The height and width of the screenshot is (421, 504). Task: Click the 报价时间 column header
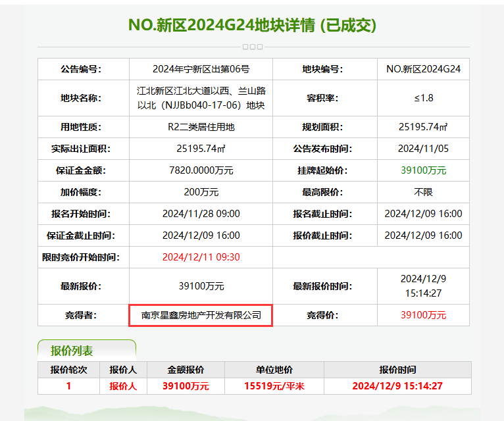(x=397, y=370)
